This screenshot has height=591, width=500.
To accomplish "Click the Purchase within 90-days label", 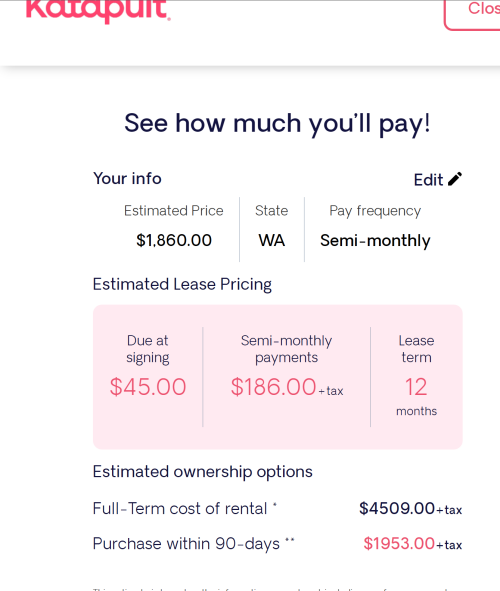I will tap(186, 544).
